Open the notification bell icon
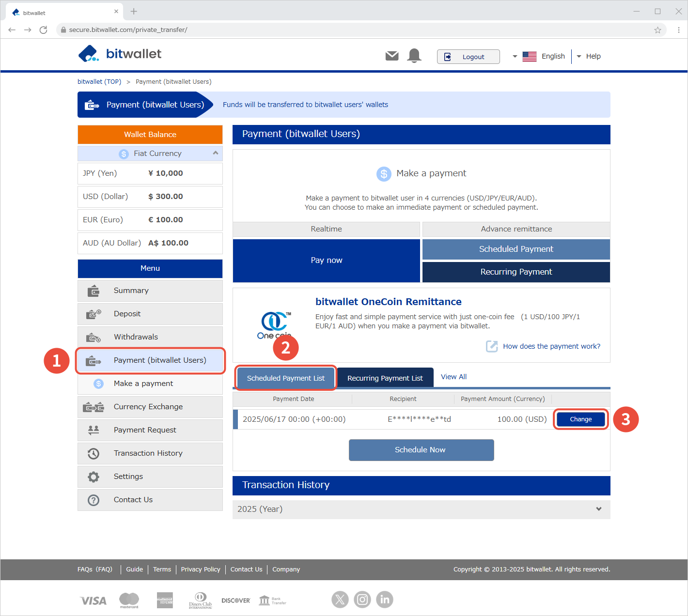This screenshot has width=688, height=616. click(x=414, y=56)
